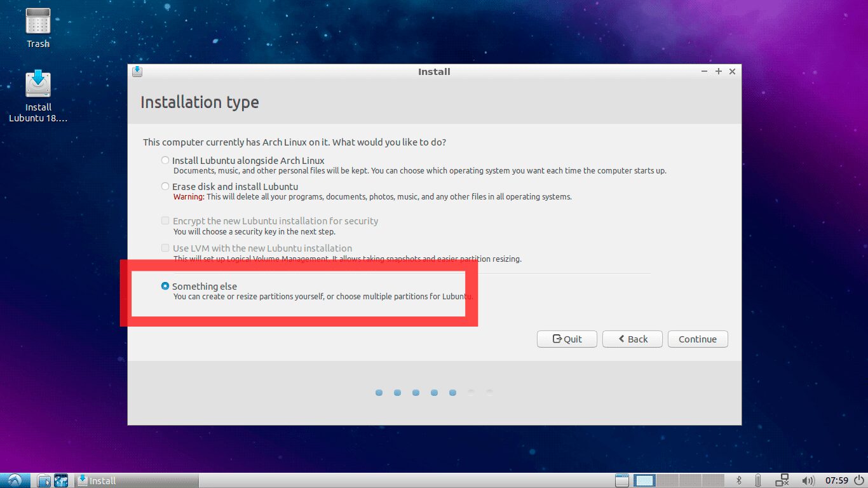Click the power button icon in the tray
This screenshot has width=868, height=488.
click(857, 480)
